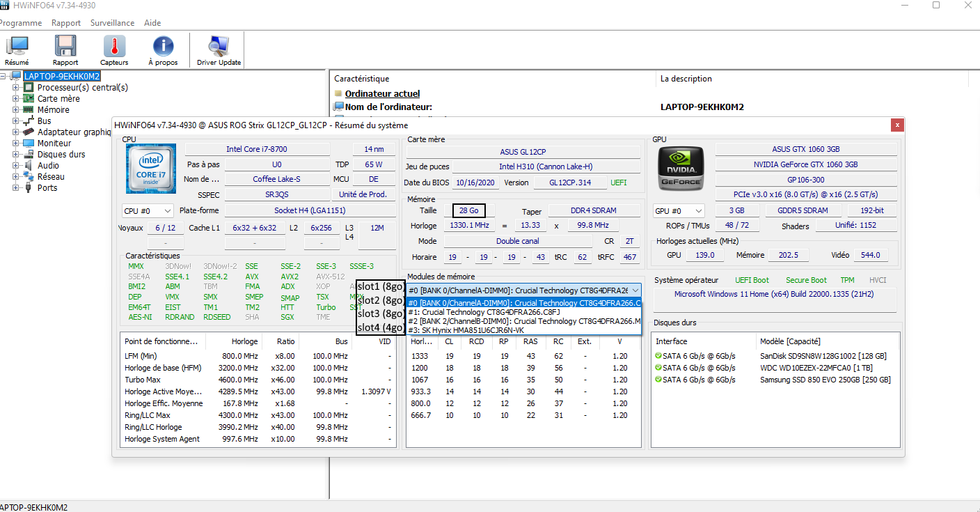980x512 pixels.
Task: Select Disques durs in the tree
Action: 61,155
